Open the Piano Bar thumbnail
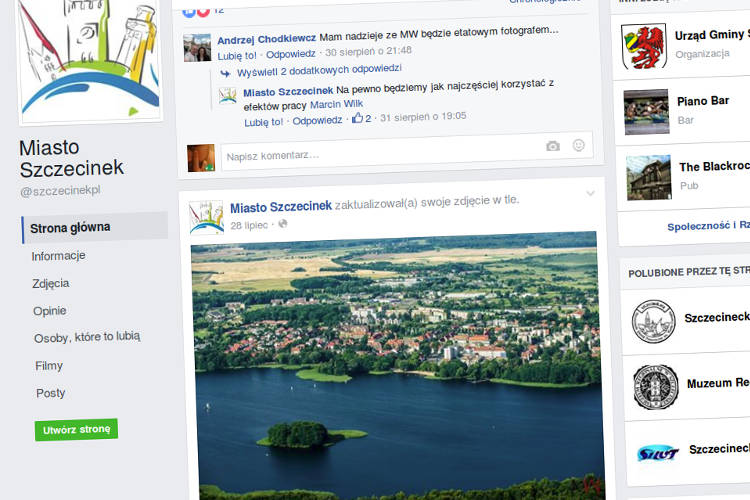Screen dimensions: 750x500 [646, 112]
